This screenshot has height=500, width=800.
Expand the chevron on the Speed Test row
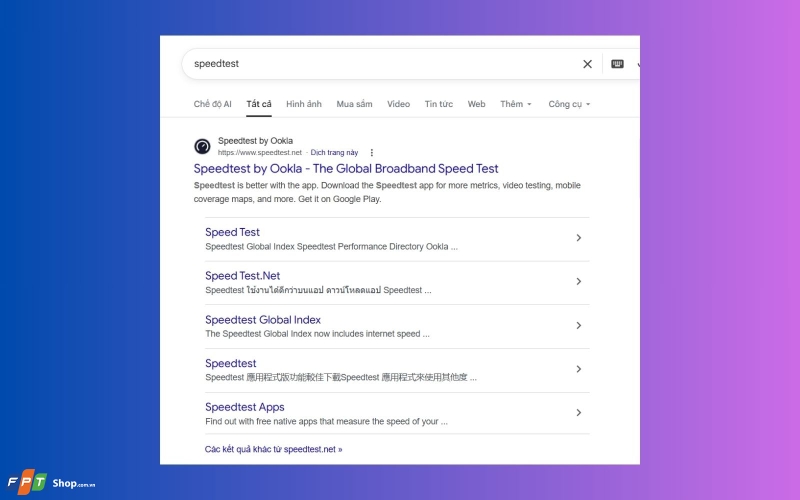[579, 238]
